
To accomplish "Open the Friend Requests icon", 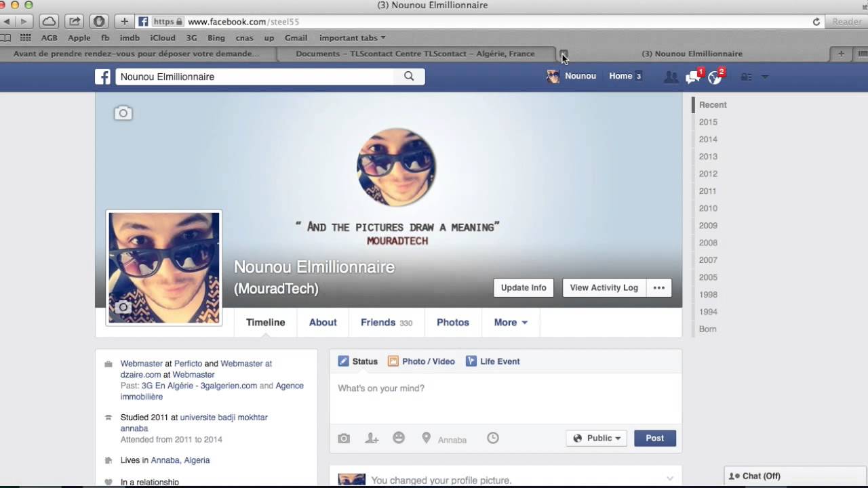I will pos(671,77).
